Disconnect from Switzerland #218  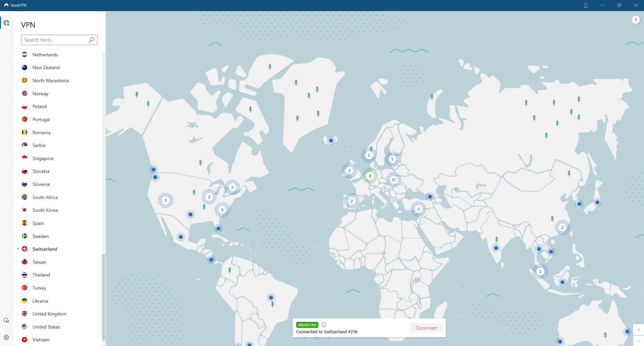[426, 328]
